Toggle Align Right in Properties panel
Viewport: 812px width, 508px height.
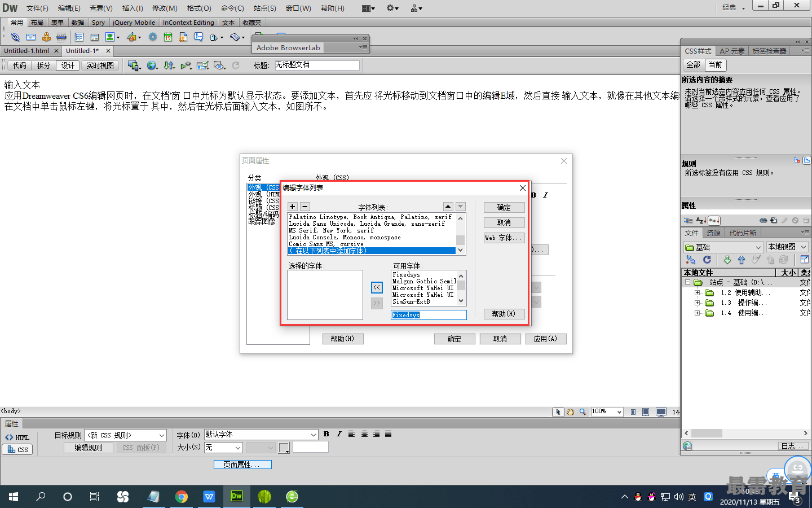pos(376,434)
